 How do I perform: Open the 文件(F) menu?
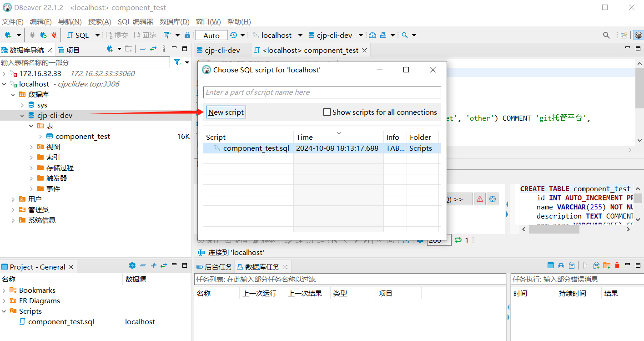coord(13,21)
